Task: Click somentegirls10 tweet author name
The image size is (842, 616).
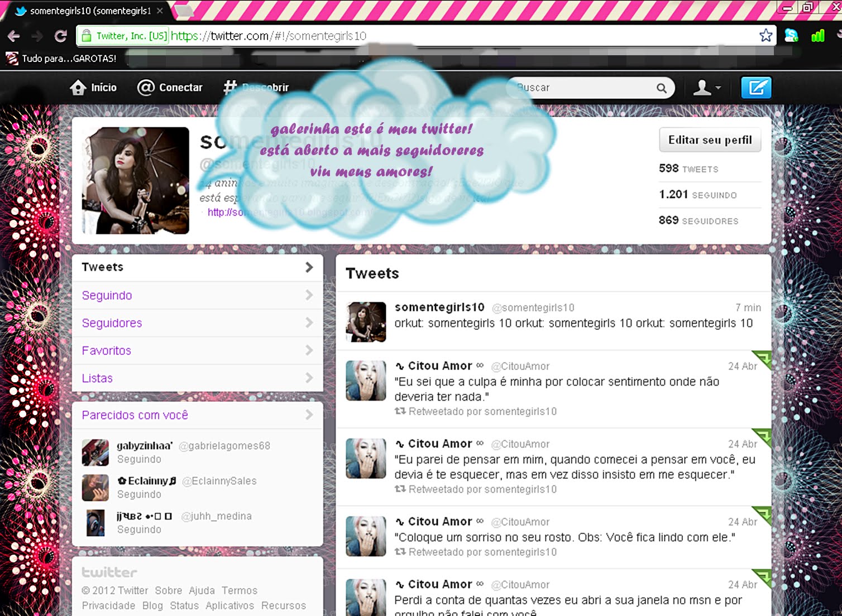Action: (439, 307)
